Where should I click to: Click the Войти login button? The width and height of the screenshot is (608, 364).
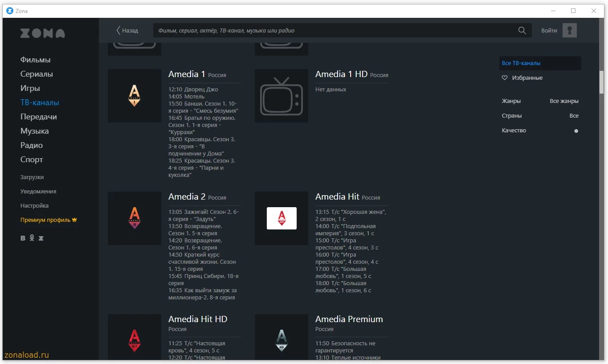(549, 31)
